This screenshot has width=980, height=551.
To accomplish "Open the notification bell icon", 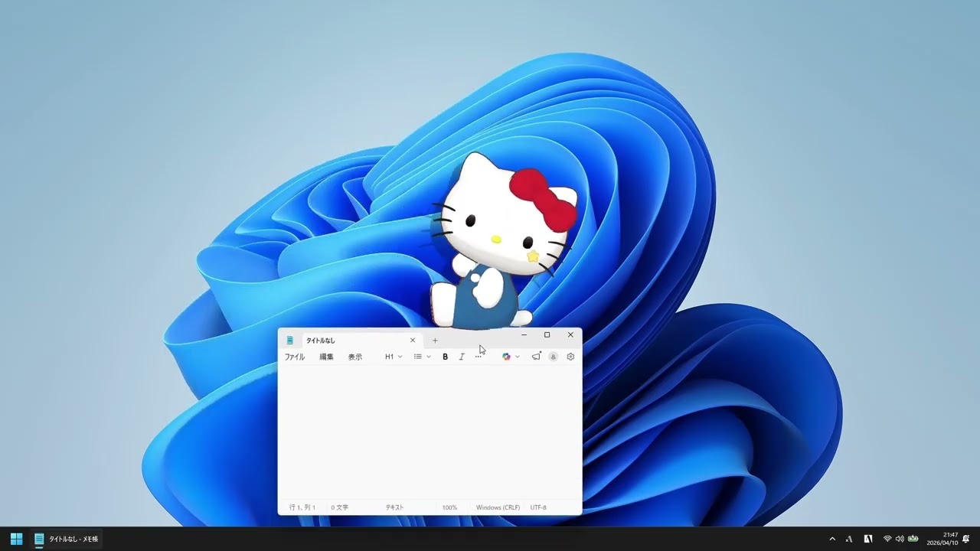I will tap(966, 539).
